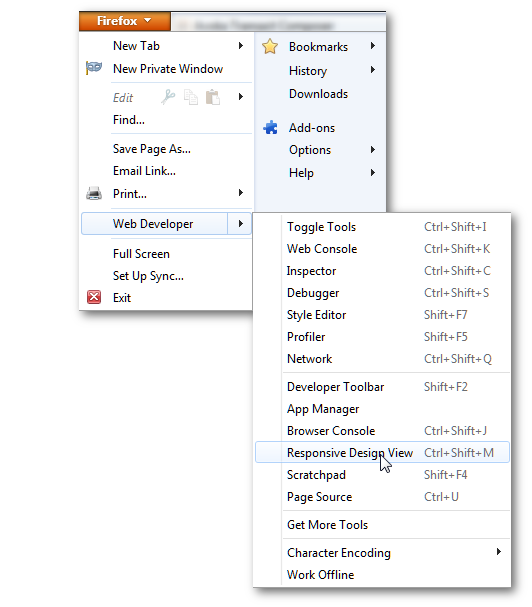
Task: Expand the Options submenu arrow
Action: pyautogui.click(x=372, y=149)
